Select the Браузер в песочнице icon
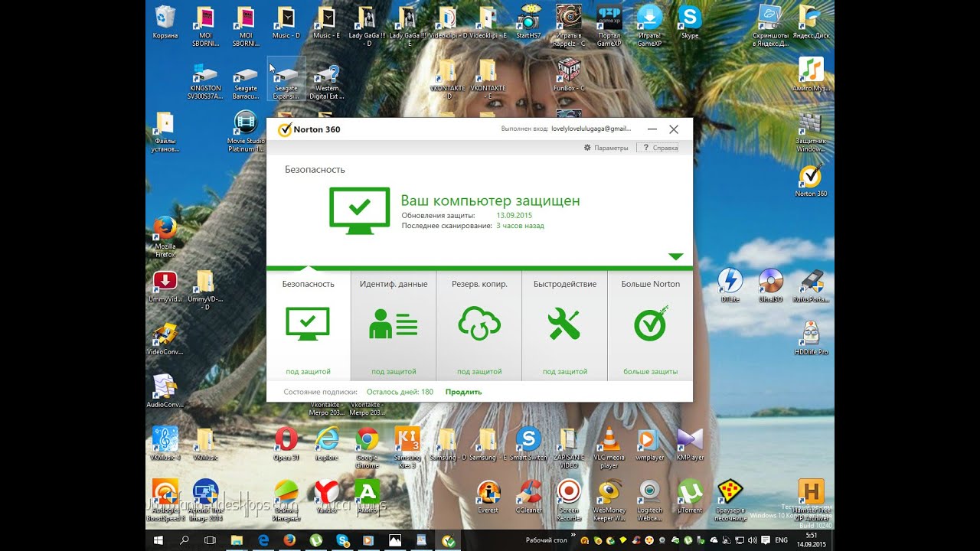 pos(730,500)
